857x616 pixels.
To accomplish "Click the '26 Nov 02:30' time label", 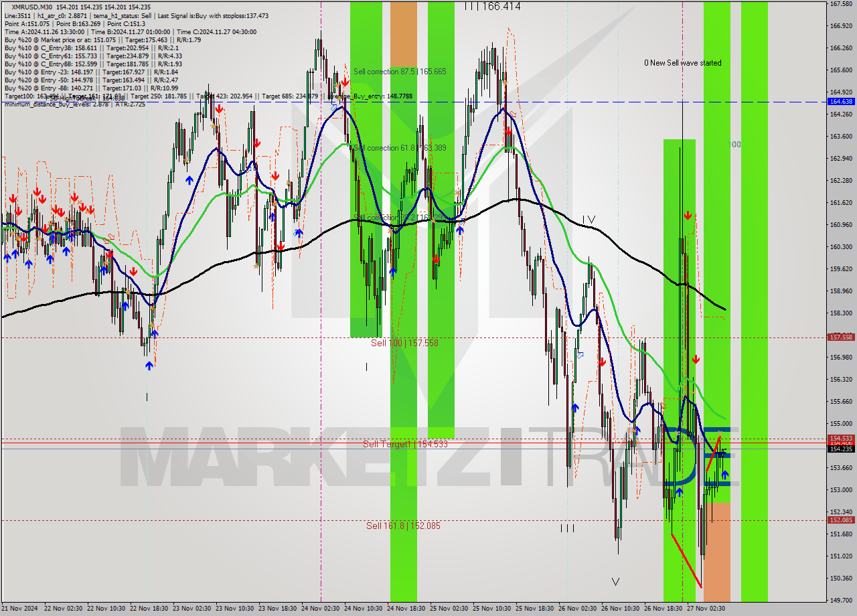I will [x=577, y=609].
